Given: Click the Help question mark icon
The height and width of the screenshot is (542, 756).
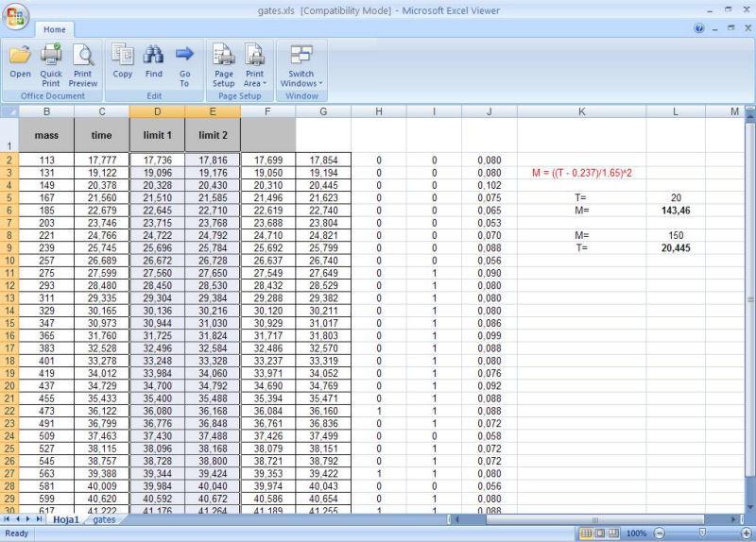Looking at the screenshot, I should [x=699, y=28].
